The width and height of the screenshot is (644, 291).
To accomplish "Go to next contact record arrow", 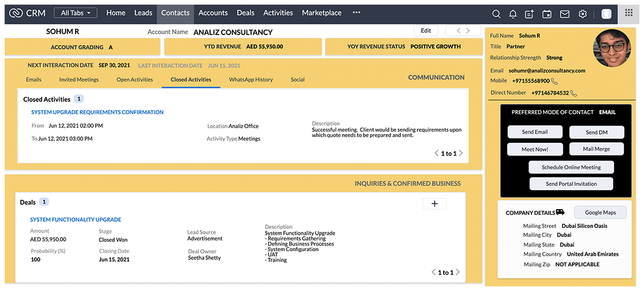I will tap(467, 30).
